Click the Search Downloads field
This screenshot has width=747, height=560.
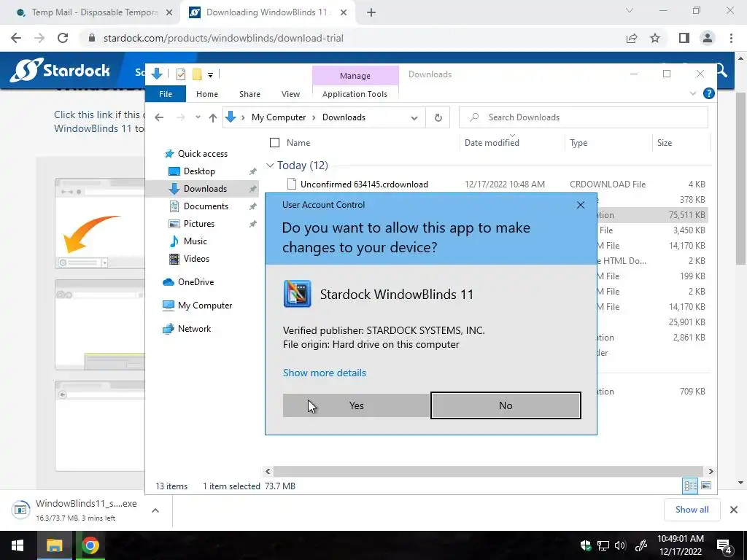(x=583, y=117)
